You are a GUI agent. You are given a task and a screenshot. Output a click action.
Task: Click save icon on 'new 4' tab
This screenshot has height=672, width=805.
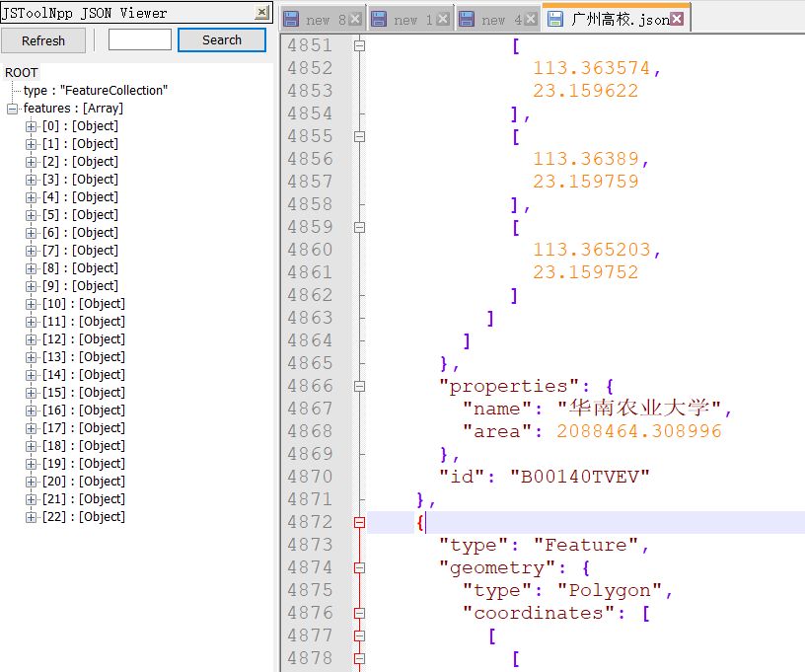click(467, 20)
